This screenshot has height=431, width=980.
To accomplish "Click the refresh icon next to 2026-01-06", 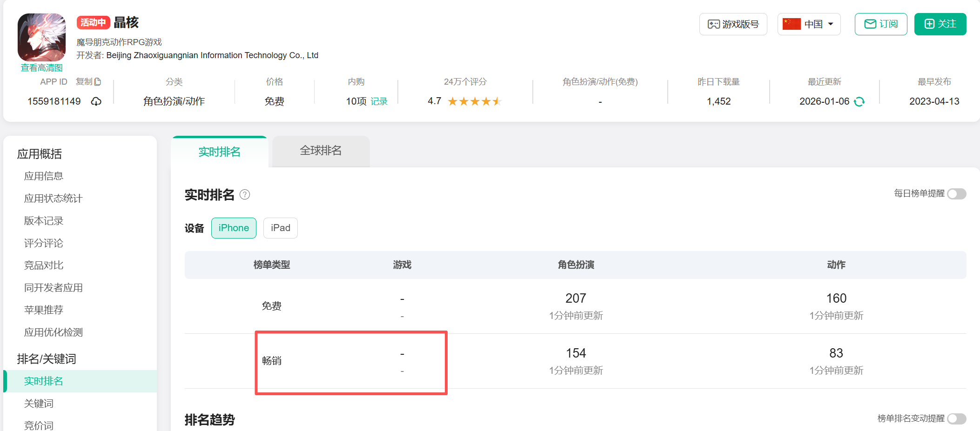I will (859, 101).
